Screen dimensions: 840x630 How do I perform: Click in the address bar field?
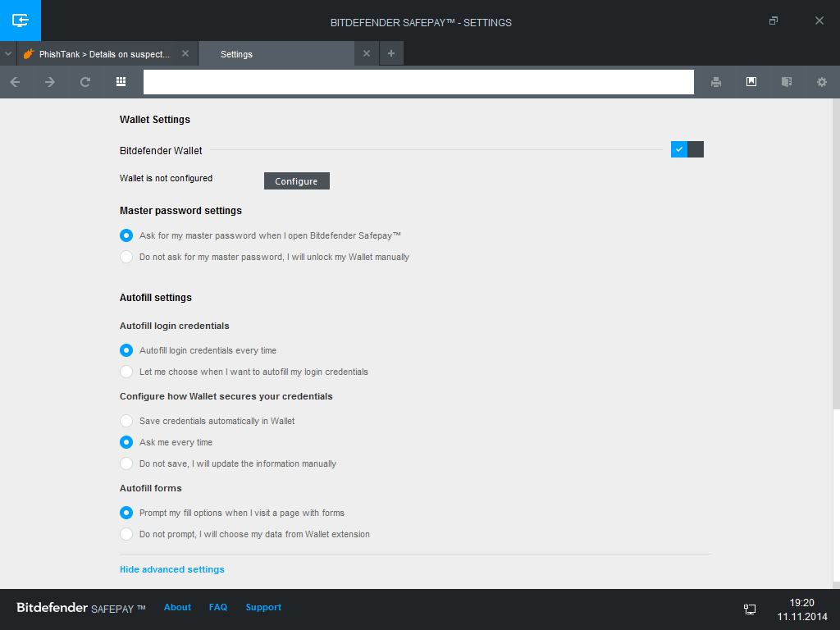[418, 82]
